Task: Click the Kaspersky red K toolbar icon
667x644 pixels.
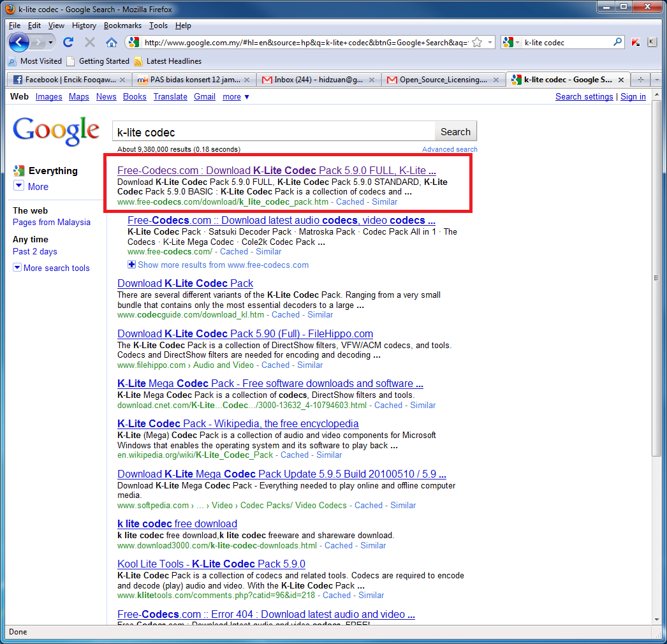Action: pyautogui.click(x=636, y=42)
